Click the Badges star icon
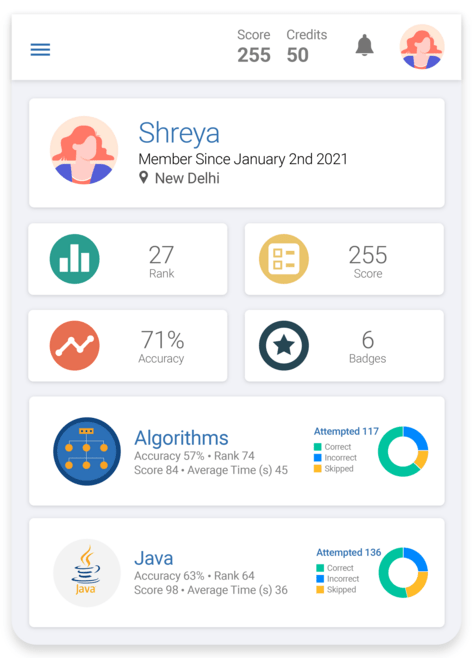473x658 pixels. pyautogui.click(x=284, y=345)
